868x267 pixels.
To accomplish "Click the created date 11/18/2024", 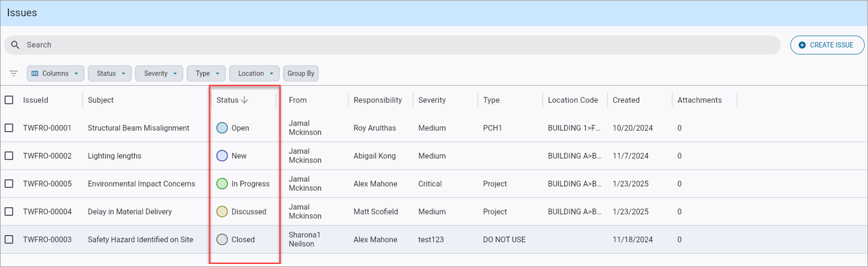I will (x=632, y=239).
